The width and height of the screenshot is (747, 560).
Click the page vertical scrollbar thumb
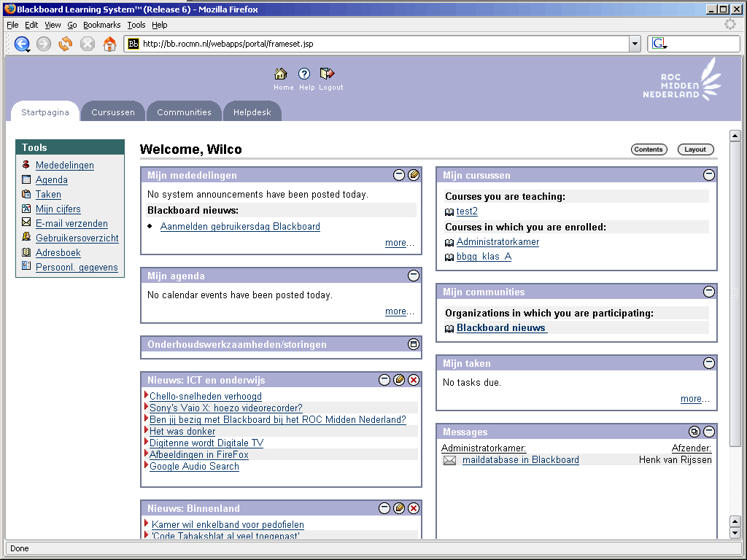pyautogui.click(x=735, y=294)
